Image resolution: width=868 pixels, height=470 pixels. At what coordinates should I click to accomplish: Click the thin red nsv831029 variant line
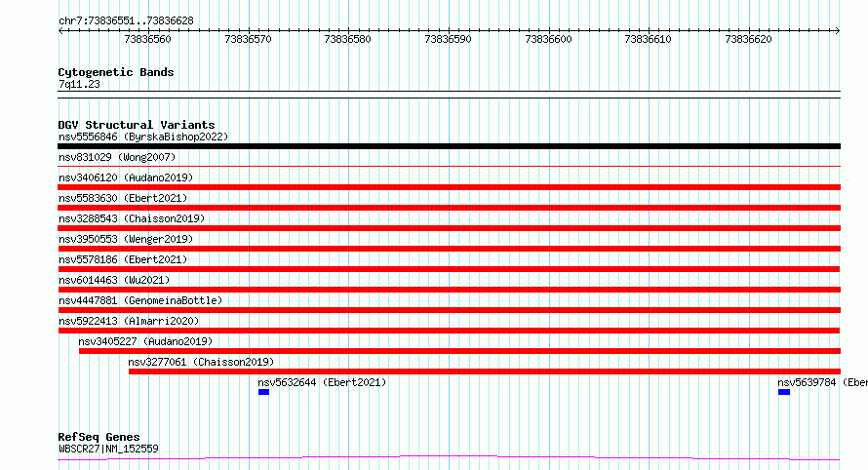tap(449, 166)
